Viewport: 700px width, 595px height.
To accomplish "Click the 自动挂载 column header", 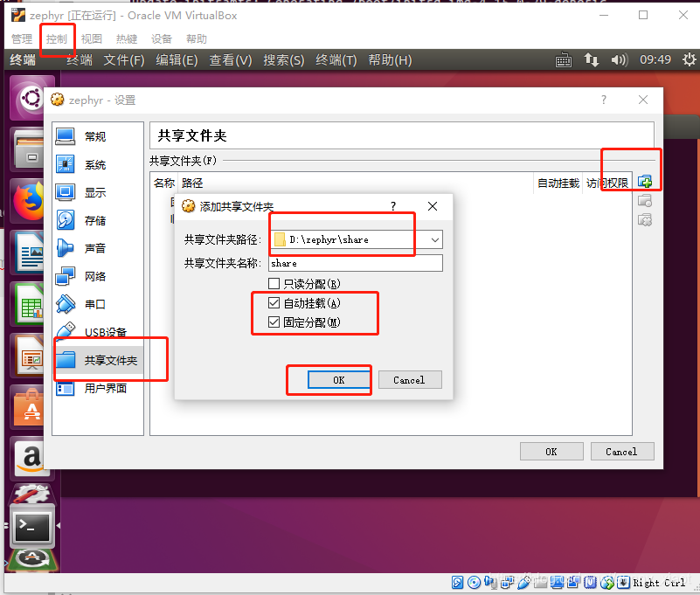I will point(558,183).
